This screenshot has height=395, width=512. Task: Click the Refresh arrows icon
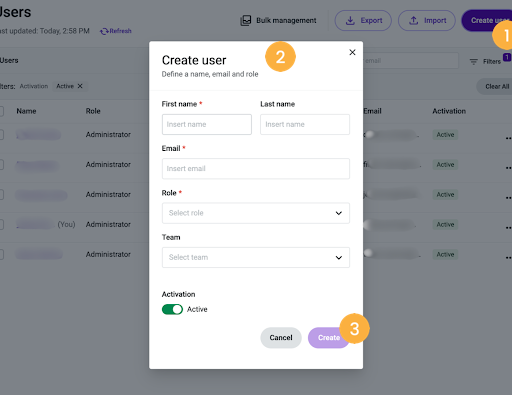(x=104, y=31)
